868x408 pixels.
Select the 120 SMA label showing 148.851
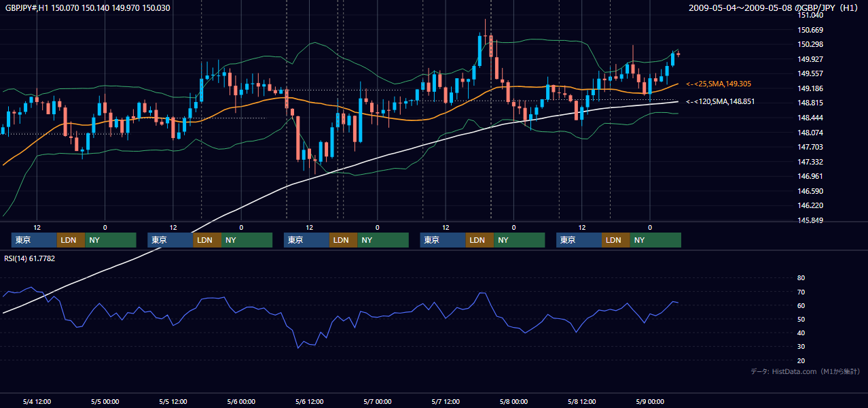pos(721,101)
